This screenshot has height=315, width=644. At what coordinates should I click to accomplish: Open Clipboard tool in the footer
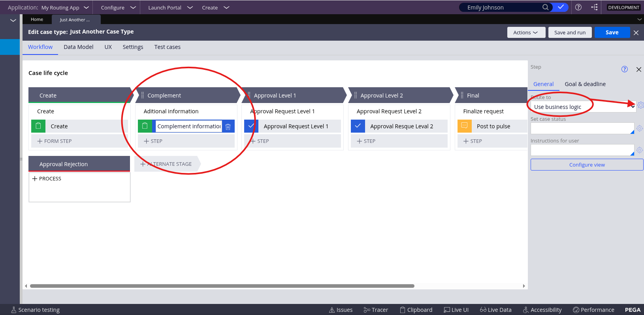pyautogui.click(x=416, y=310)
